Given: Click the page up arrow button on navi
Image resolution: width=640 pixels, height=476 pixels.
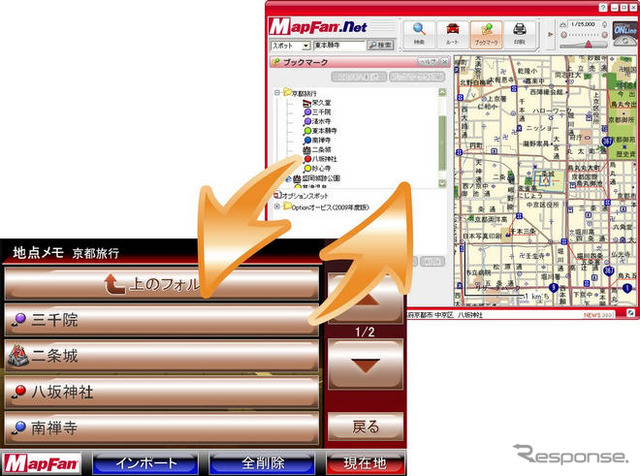Looking at the screenshot, I should [365, 299].
